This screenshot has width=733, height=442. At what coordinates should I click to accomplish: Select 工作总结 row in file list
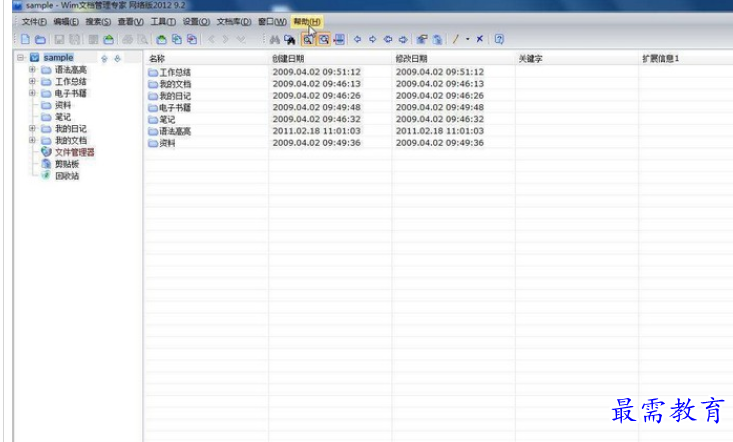[x=175, y=72]
